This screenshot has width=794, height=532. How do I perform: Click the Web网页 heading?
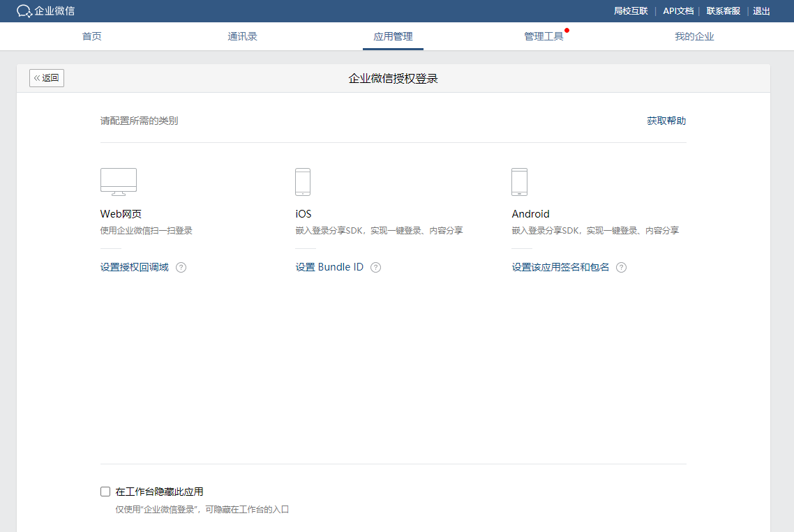(x=121, y=214)
